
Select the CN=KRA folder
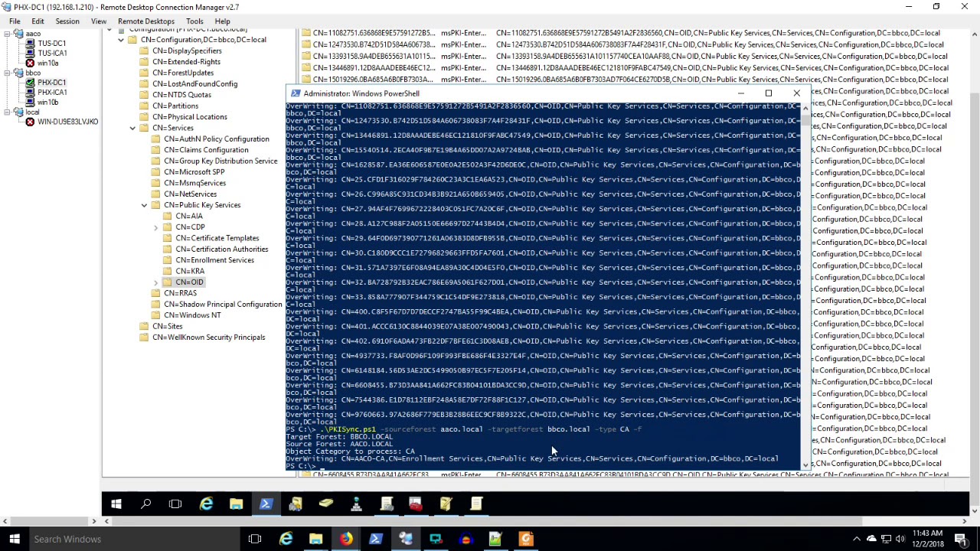190,271
